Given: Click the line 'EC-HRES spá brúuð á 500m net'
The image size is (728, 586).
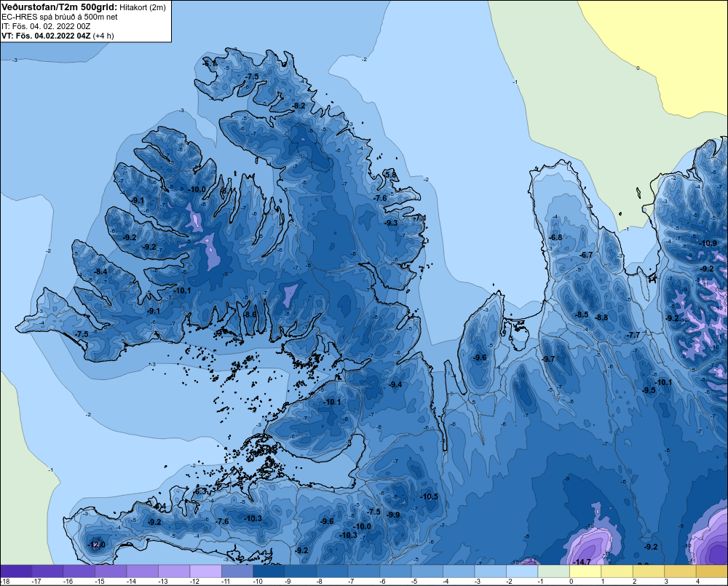Looking at the screenshot, I should [60, 17].
